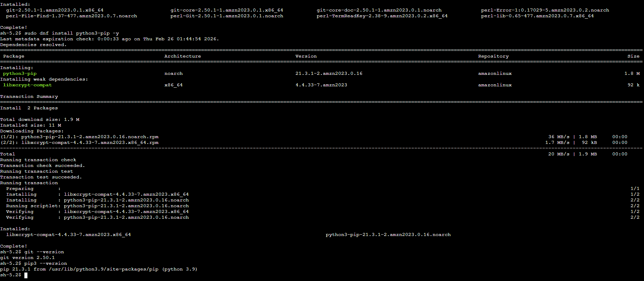Click the terminal cursor at the last prompt
644x281 pixels.
tap(26, 275)
